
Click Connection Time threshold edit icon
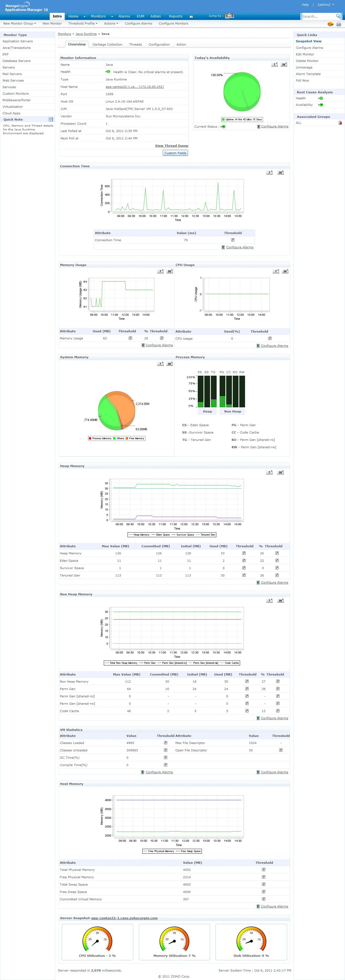(x=233, y=240)
